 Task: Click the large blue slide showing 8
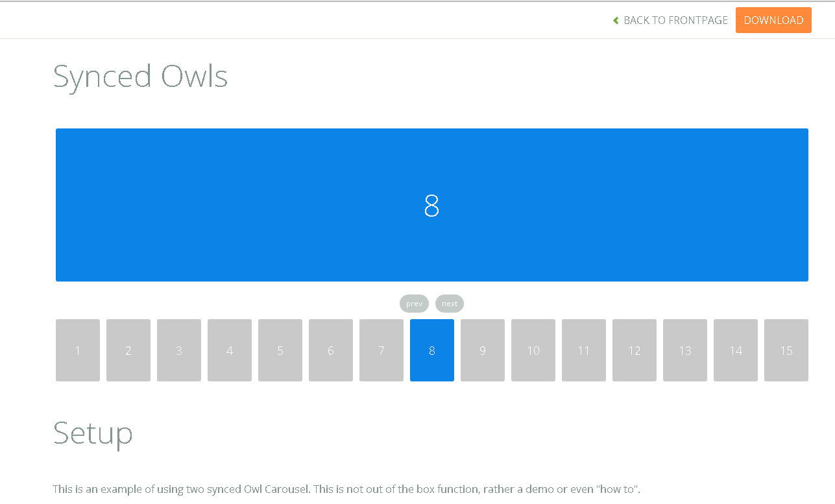431,205
